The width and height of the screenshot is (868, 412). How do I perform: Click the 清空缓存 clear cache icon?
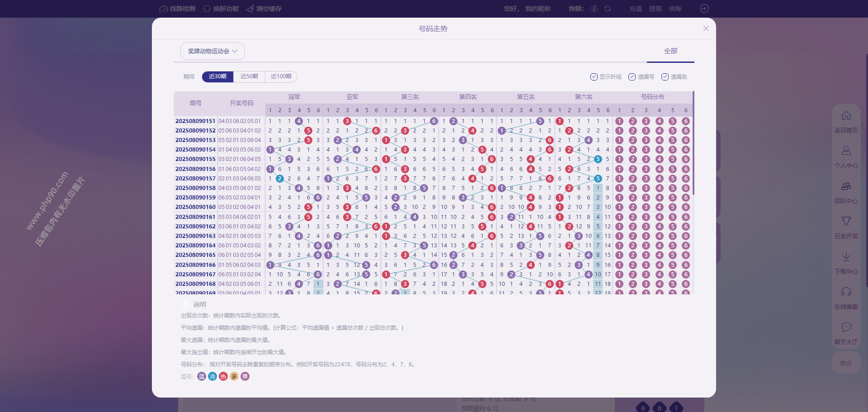250,9
